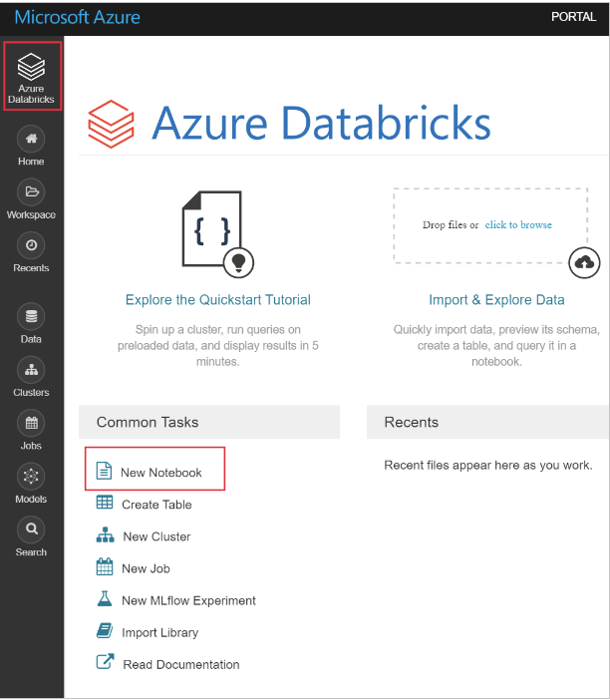610x700 pixels.
Task: Open Read Documentation link
Action: tap(180, 664)
